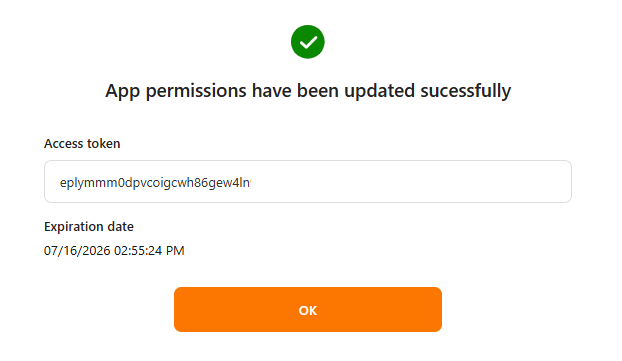
Task: Click the word 'token' in the Access token label
Action: (x=104, y=144)
